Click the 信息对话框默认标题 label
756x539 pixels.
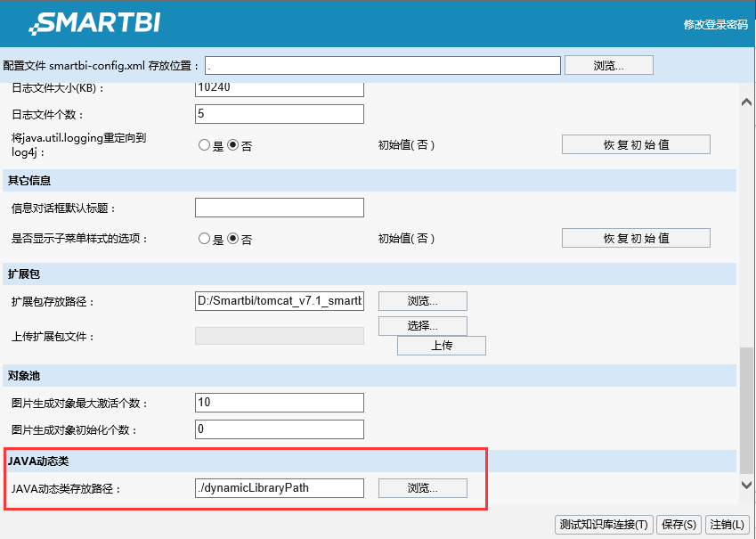pyautogui.click(x=63, y=208)
